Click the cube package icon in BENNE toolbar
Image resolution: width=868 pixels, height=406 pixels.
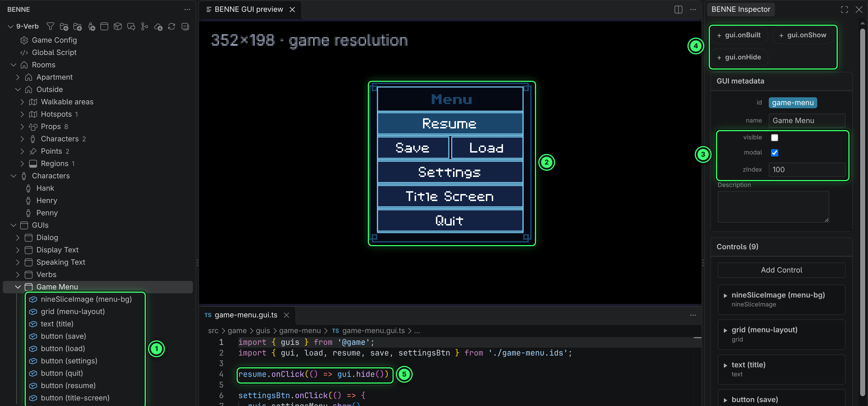point(117,26)
